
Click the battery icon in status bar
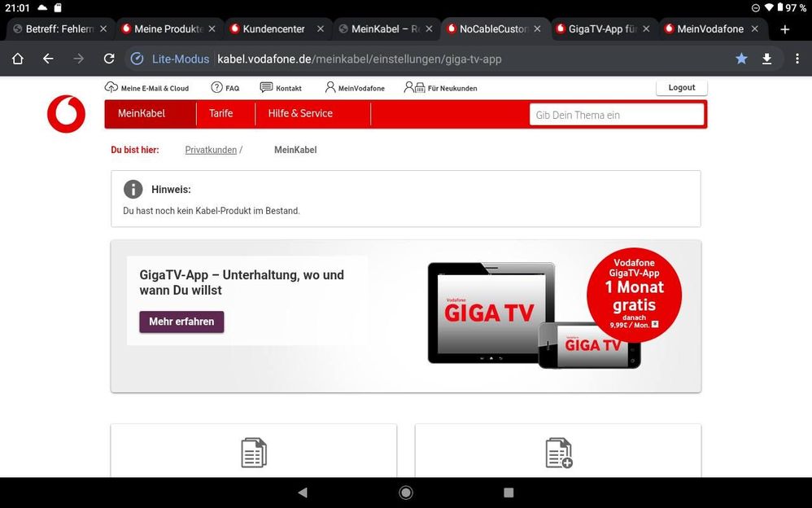[x=780, y=8]
